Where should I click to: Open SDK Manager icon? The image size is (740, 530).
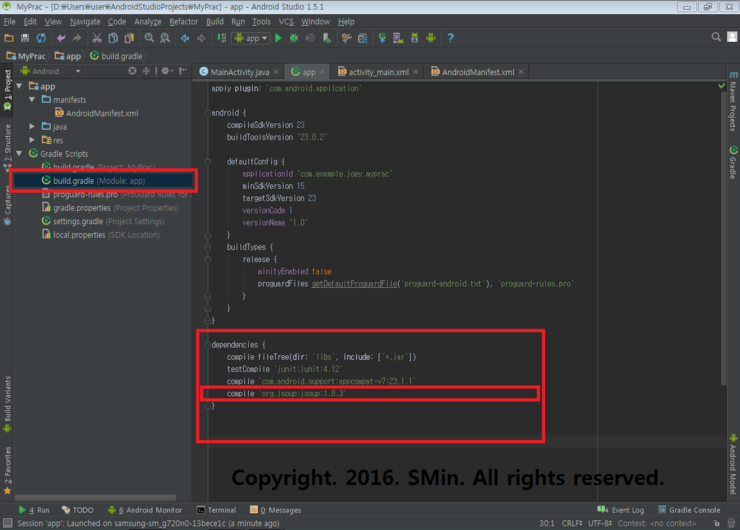pyautogui.click(x=414, y=38)
